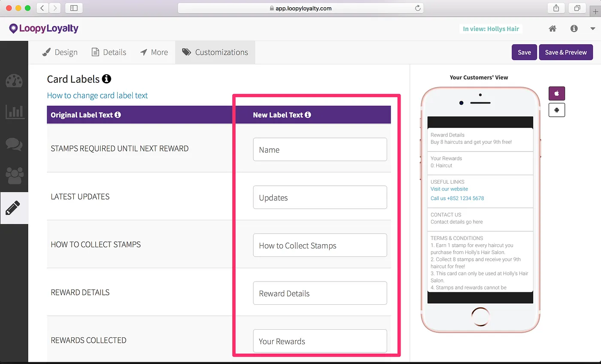
Task: Expand the account dropdown arrow in header
Action: 593,29
